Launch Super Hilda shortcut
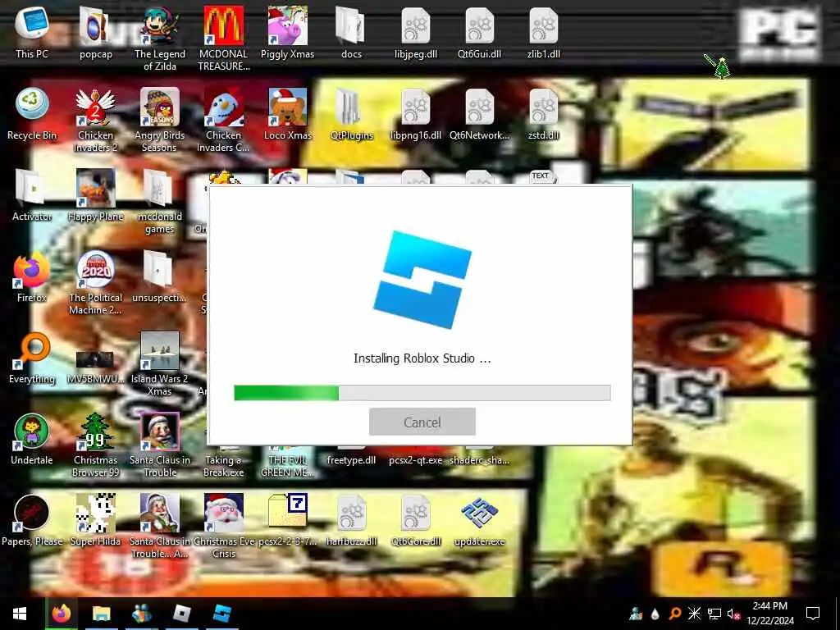Image resolution: width=840 pixels, height=630 pixels. [95, 521]
